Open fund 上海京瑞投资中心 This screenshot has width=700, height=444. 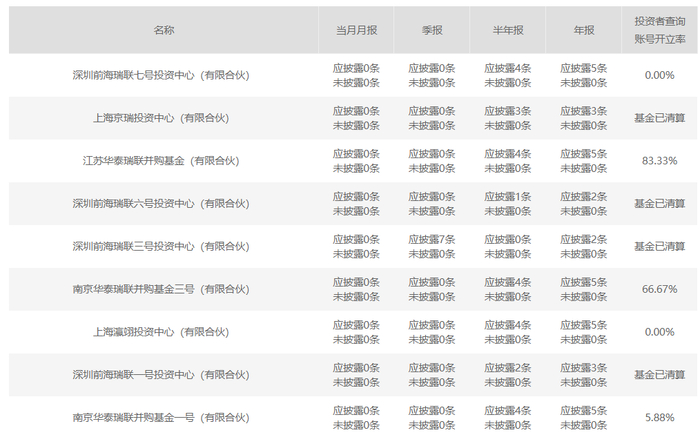coord(161,118)
